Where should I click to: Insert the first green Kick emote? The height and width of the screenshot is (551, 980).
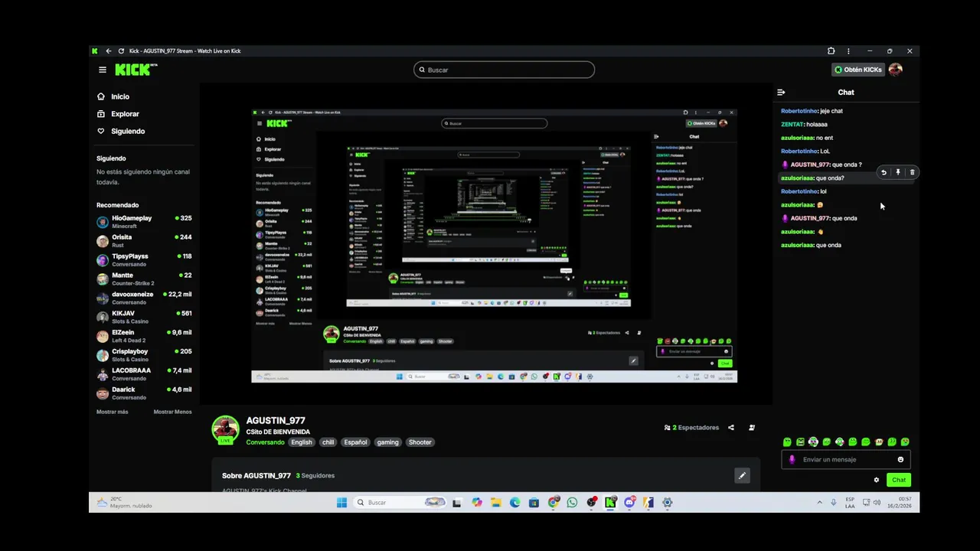click(x=787, y=442)
